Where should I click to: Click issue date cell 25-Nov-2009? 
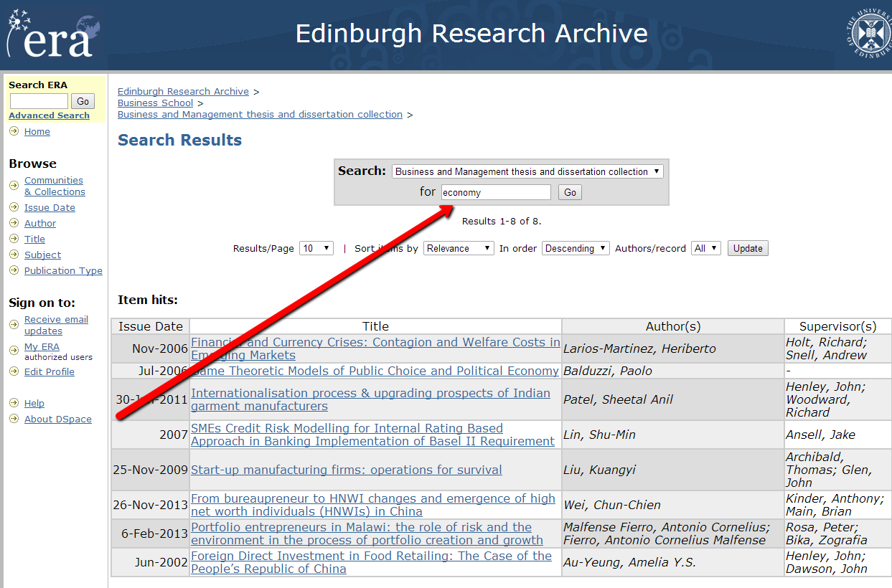point(151,470)
